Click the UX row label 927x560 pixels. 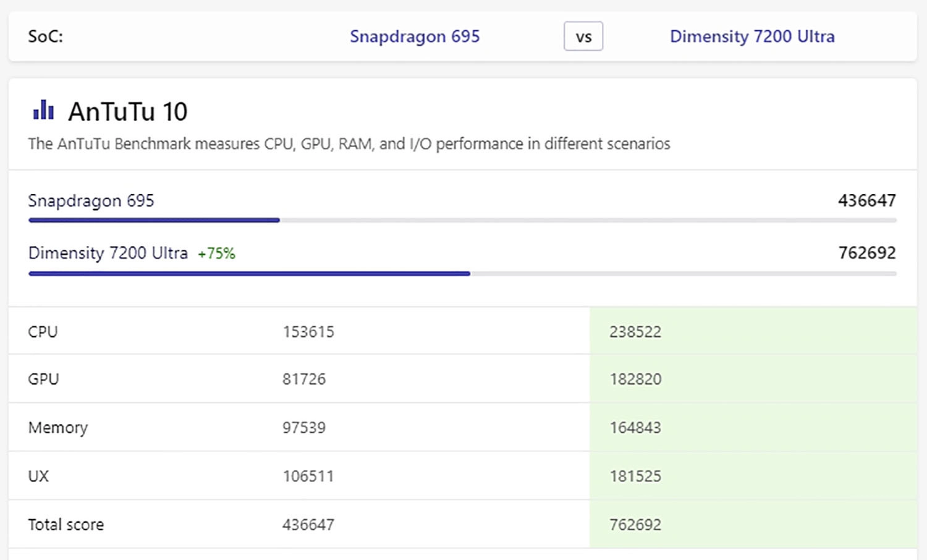38,476
